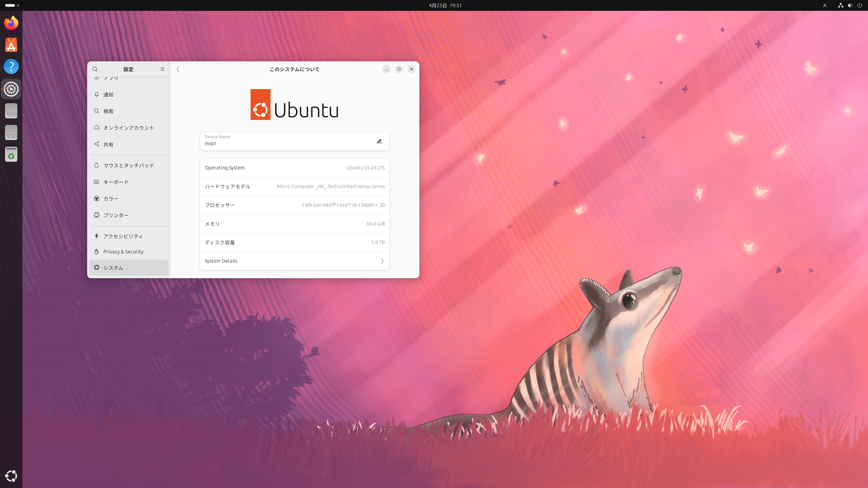Open the date and time menu
This screenshot has width=868, height=488.
(x=445, y=5)
